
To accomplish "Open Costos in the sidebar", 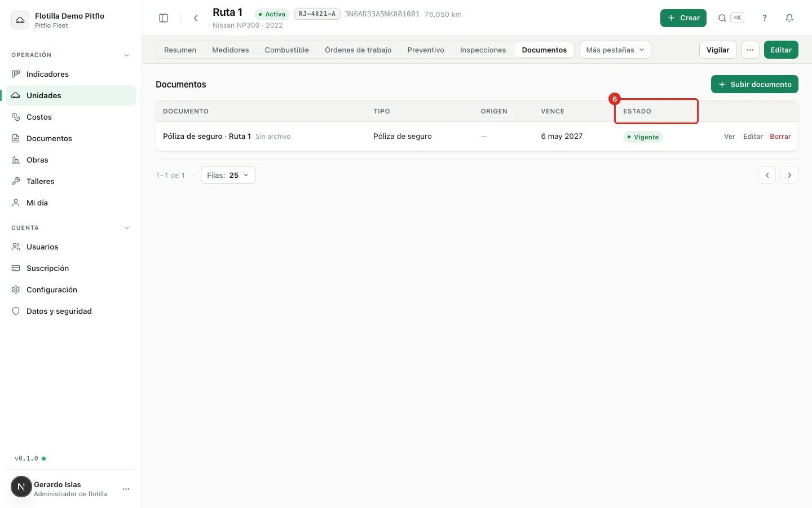I will [71, 117].
